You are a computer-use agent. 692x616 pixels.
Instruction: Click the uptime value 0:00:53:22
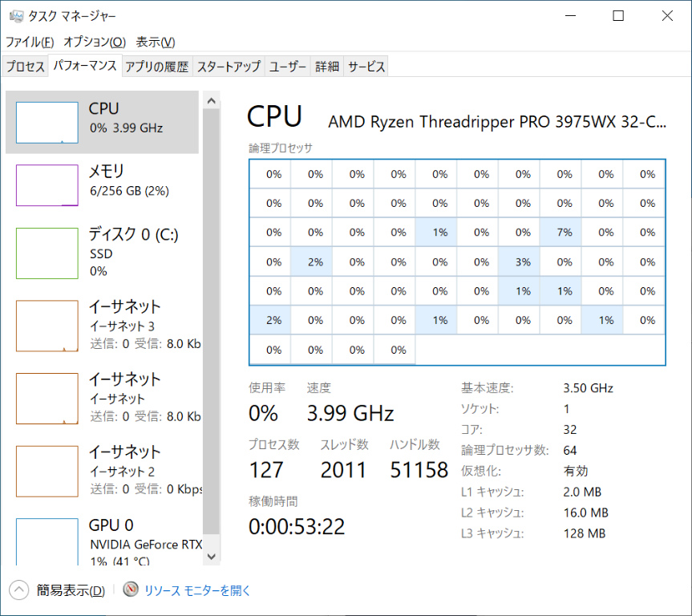pos(297,527)
